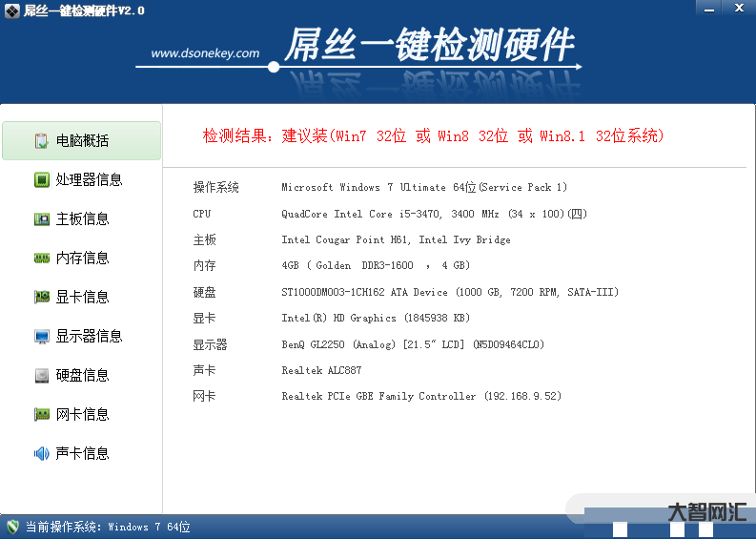Open the www.dsonekey.com website link
The image size is (756, 539).
[x=205, y=53]
